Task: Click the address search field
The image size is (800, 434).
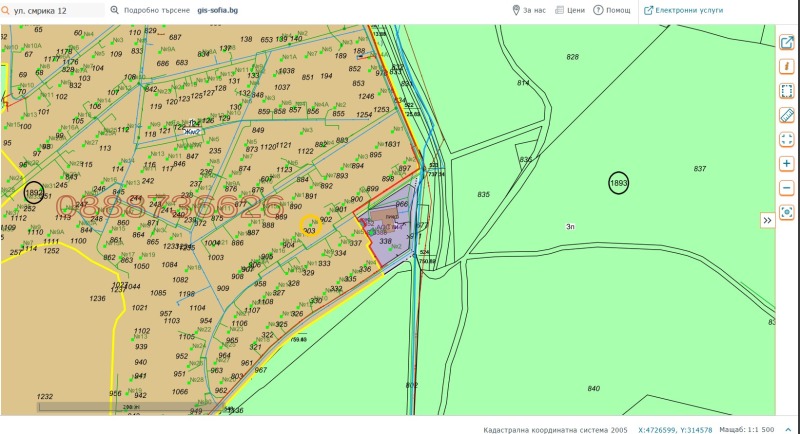Action: [55, 10]
